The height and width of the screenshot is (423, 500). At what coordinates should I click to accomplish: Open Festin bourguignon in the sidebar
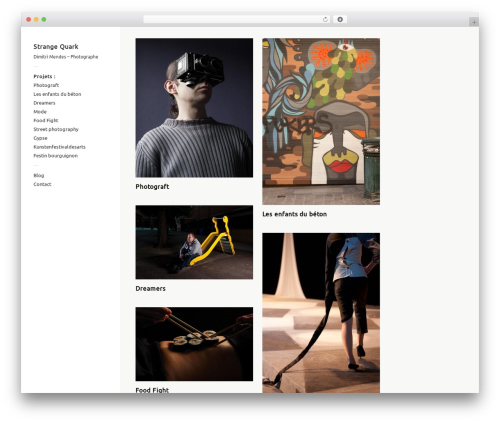point(55,156)
